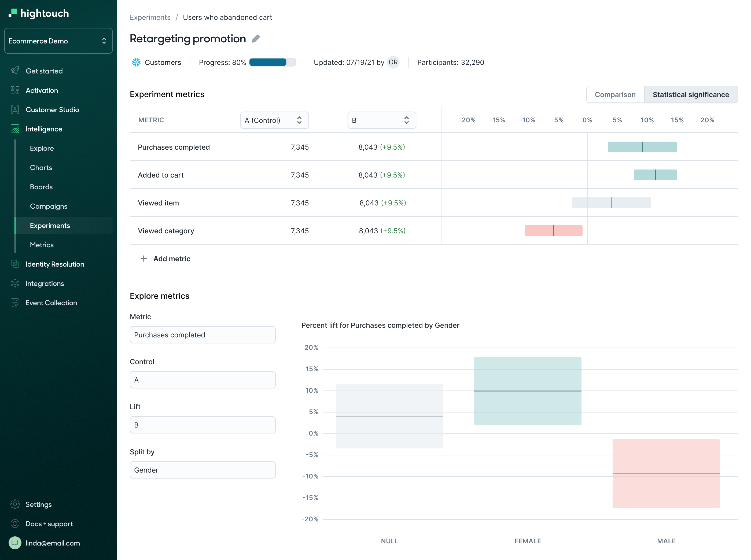Click the Integrations icon
Screen dimensions: 751x560
15,283
